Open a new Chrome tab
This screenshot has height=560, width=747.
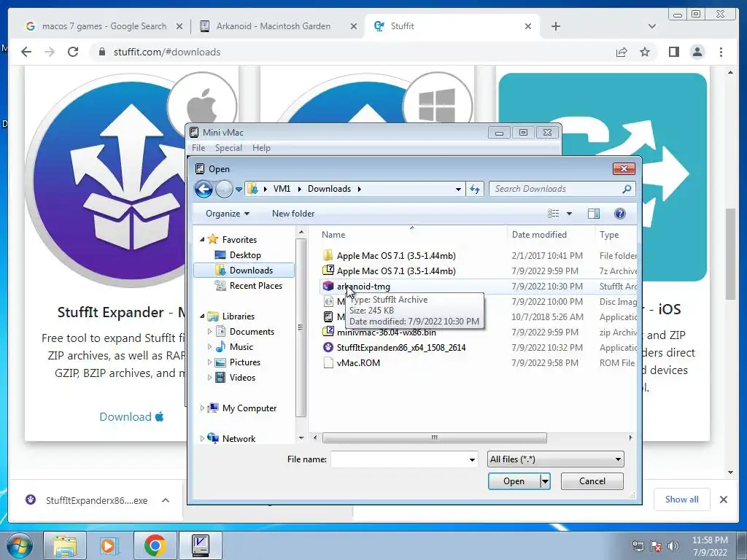point(555,26)
